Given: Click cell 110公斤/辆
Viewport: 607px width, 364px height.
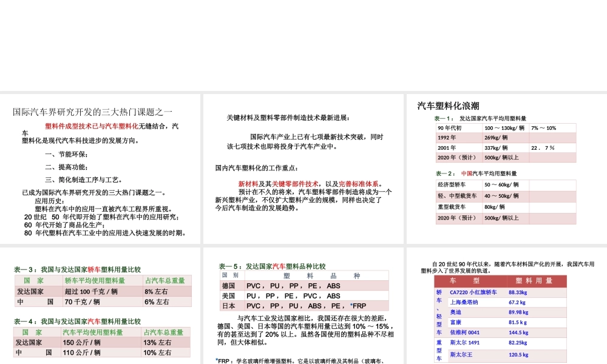Looking at the screenshot, I should [101, 353].
